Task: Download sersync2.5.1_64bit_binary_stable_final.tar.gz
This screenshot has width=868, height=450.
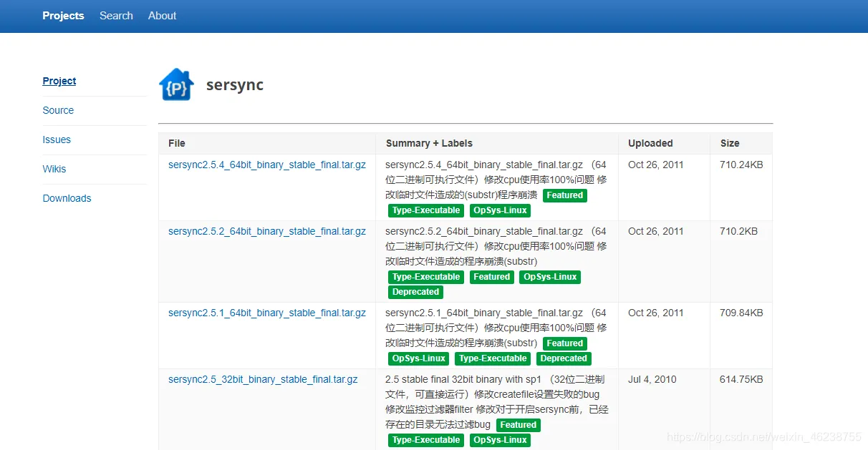Action: tap(267, 313)
